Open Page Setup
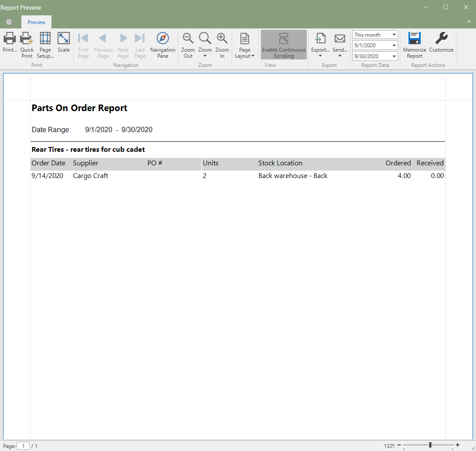476x451 pixels. (x=45, y=45)
